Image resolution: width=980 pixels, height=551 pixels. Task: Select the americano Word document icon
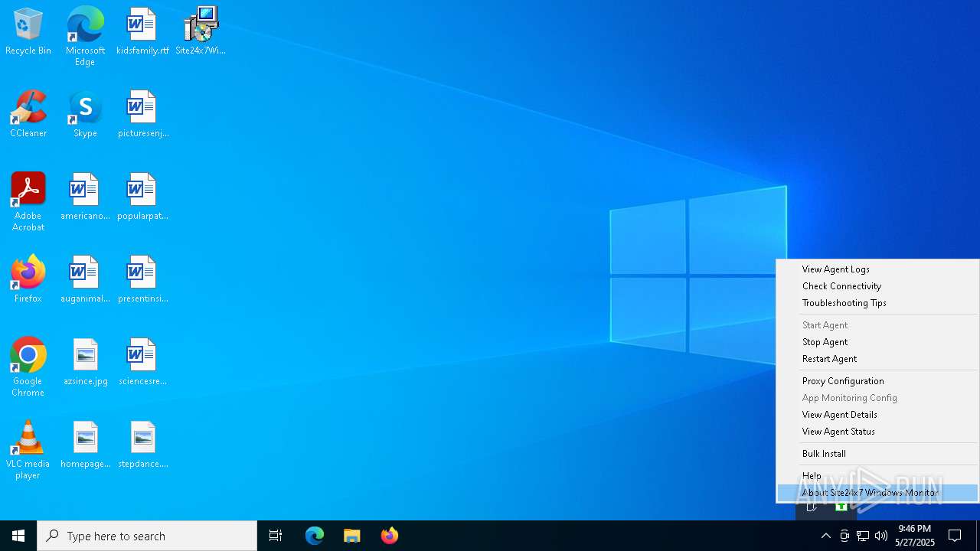click(85, 197)
